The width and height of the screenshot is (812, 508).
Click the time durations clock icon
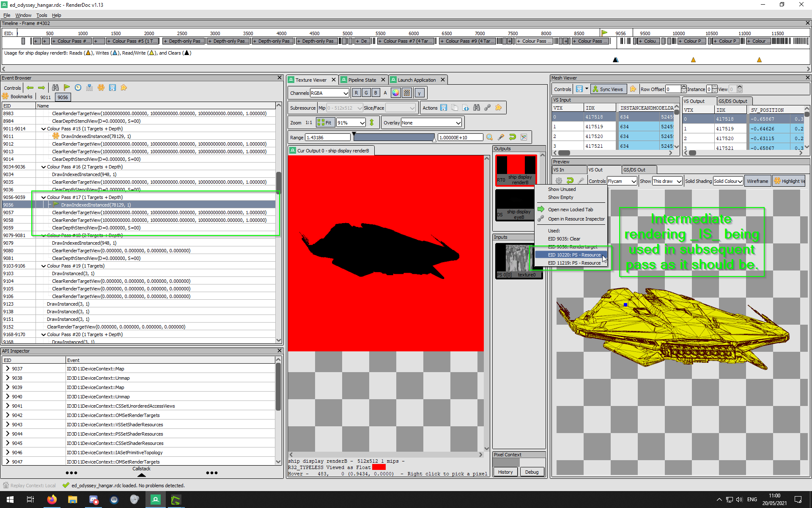point(78,88)
